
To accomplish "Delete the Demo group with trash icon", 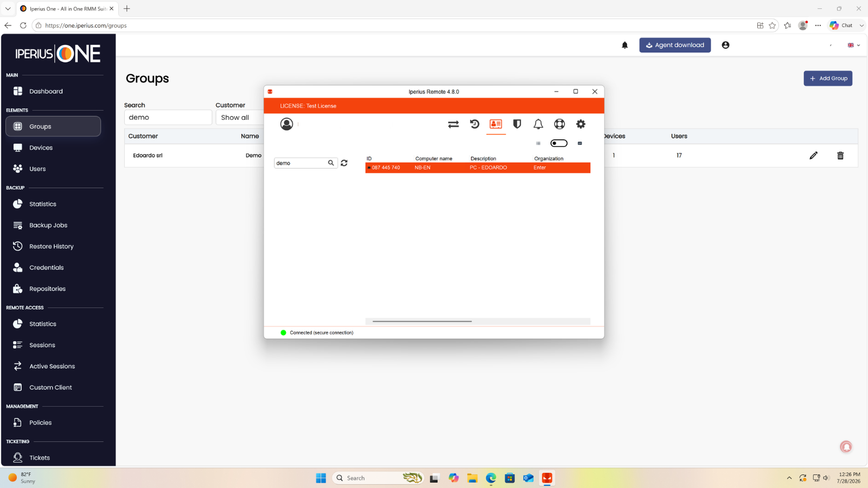I will point(840,156).
